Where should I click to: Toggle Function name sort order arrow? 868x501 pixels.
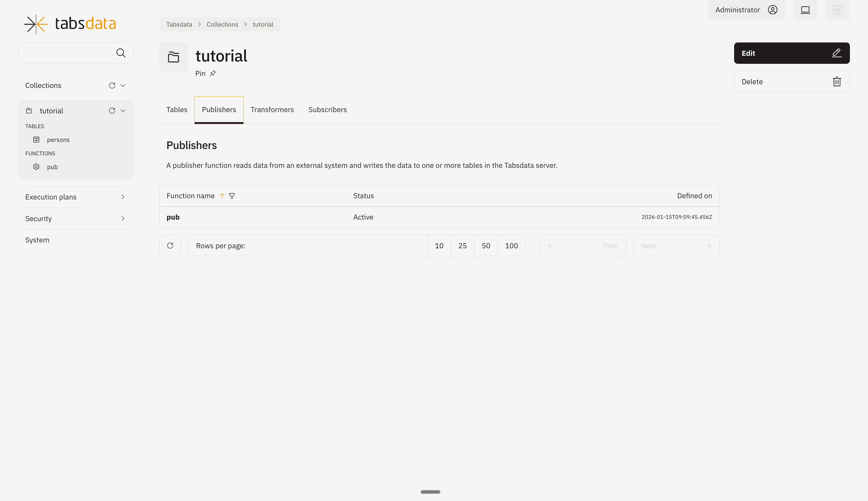coord(222,196)
